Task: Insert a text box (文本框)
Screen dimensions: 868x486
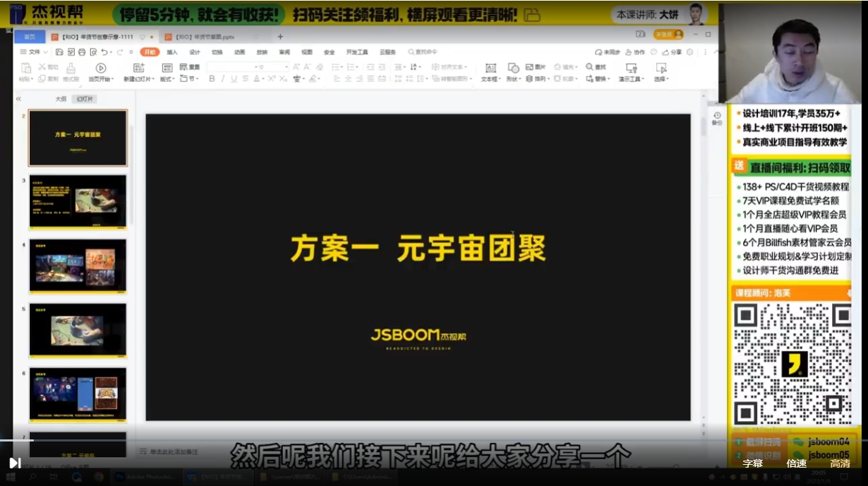Action: point(490,69)
